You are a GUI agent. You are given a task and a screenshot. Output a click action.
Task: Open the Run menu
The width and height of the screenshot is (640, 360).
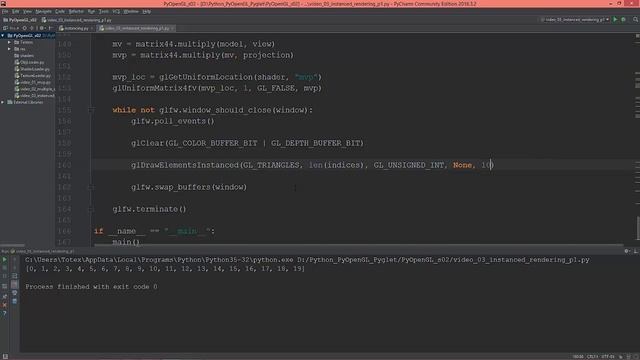pyautogui.click(x=91, y=11)
